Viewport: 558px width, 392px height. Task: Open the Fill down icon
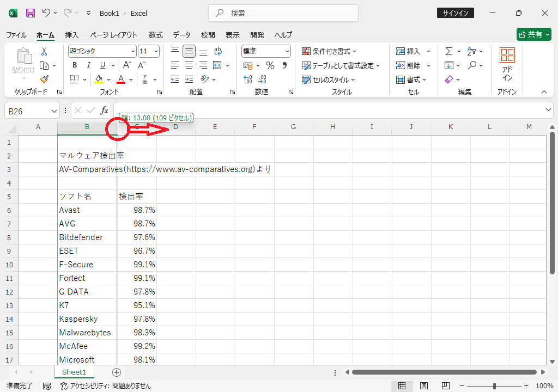tap(449, 65)
